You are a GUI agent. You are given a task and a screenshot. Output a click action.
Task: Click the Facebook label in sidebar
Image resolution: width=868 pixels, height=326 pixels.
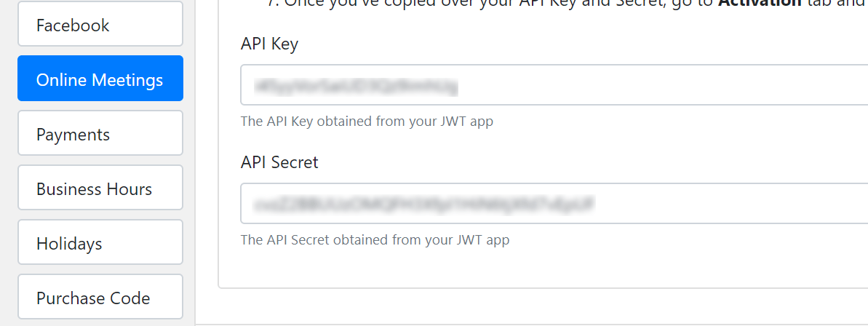pyautogui.click(x=73, y=25)
